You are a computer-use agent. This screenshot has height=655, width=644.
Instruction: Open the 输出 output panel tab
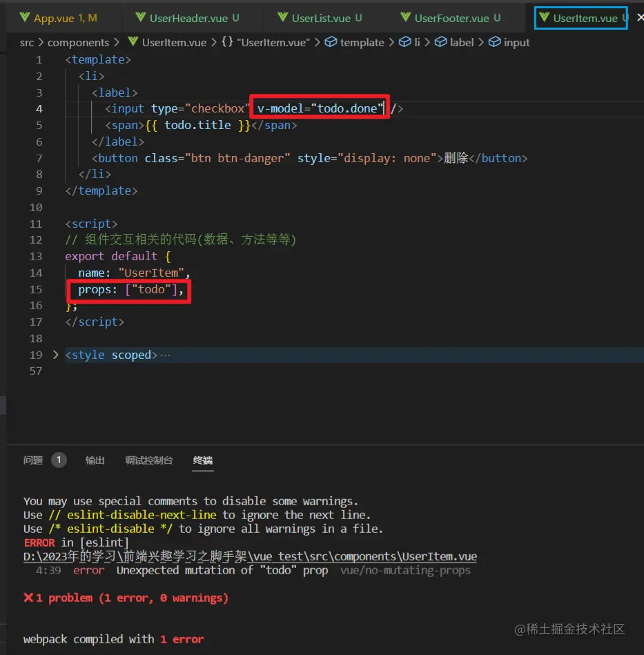[95, 460]
